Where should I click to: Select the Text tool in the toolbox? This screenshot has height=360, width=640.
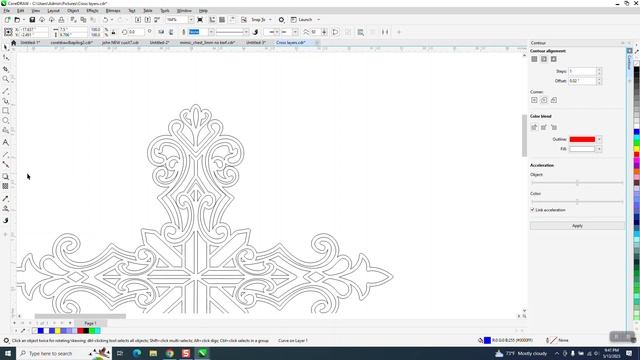point(5,142)
